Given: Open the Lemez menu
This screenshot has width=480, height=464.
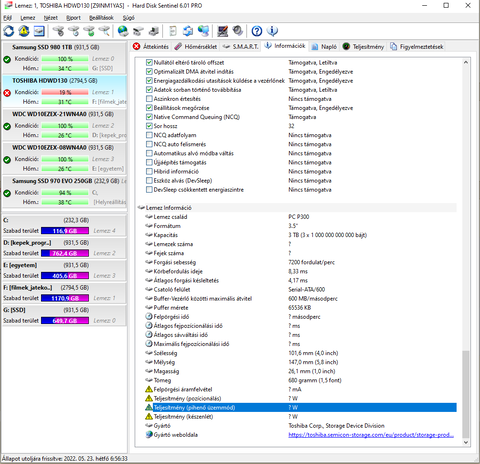Looking at the screenshot, I should [x=28, y=18].
